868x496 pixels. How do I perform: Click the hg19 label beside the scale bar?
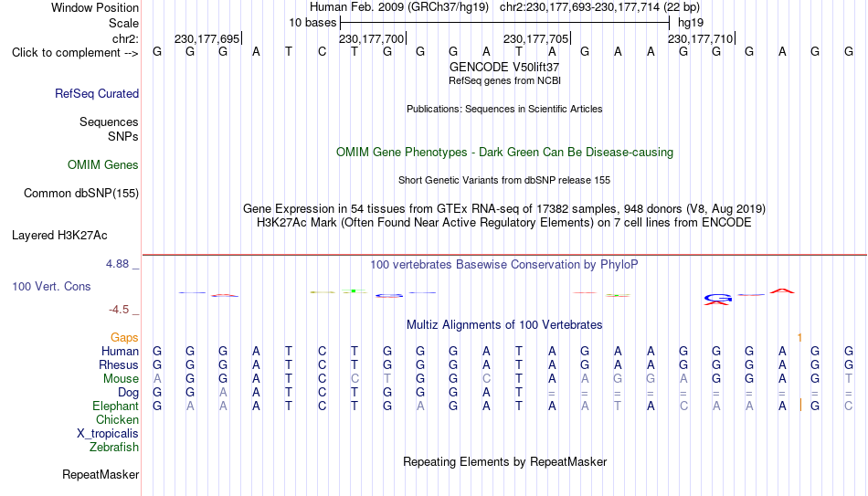(x=691, y=23)
